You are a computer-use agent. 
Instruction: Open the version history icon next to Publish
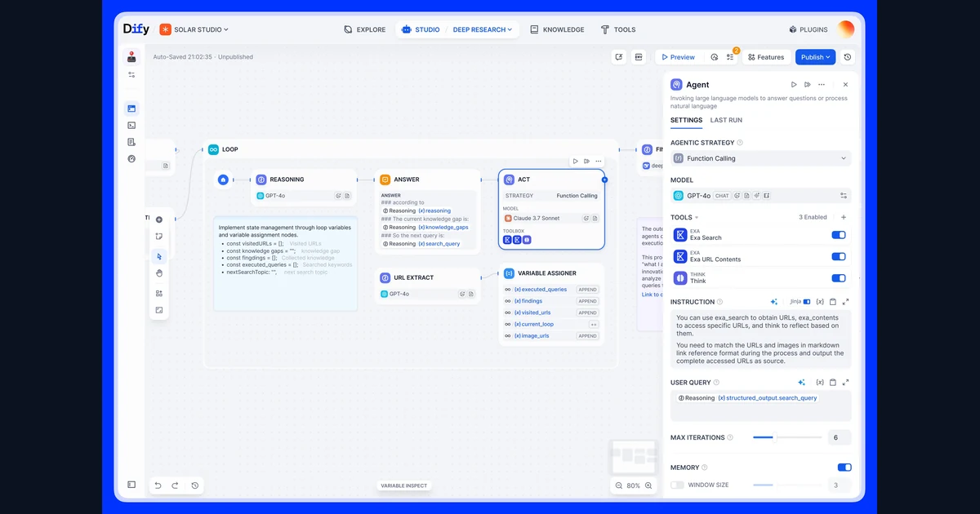(x=848, y=57)
